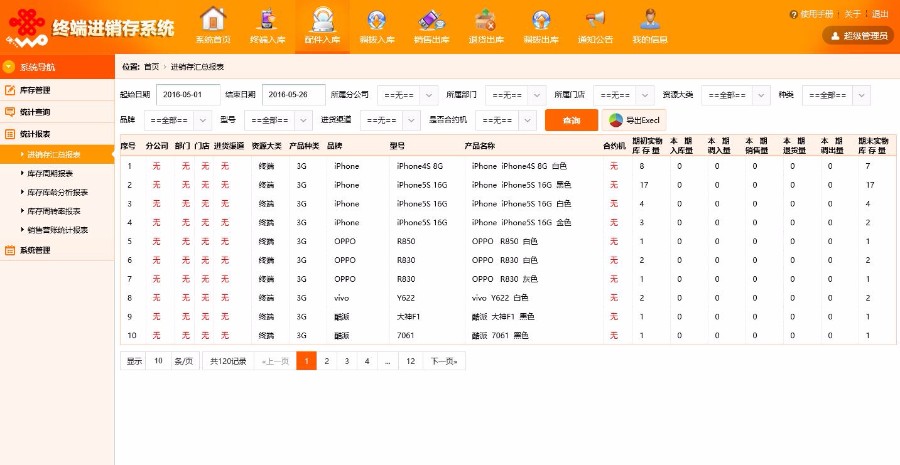Open 调拨入库 transfer-in icon

pos(377,20)
